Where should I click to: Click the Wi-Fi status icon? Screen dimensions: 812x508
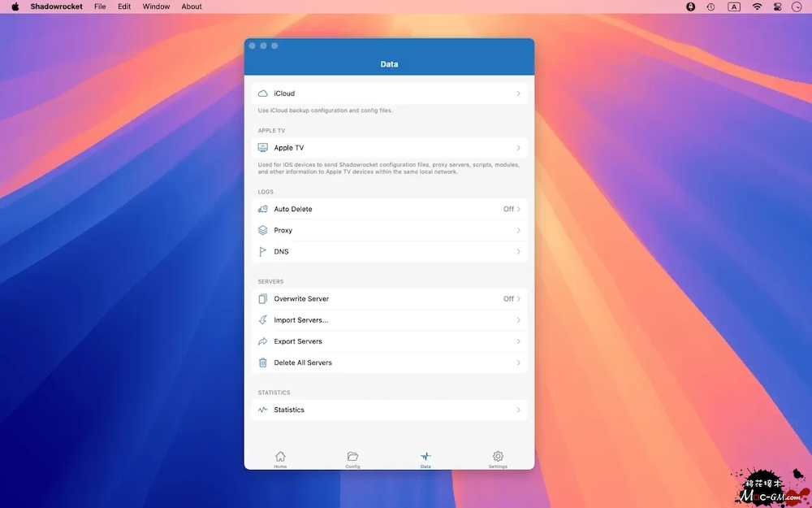757,7
